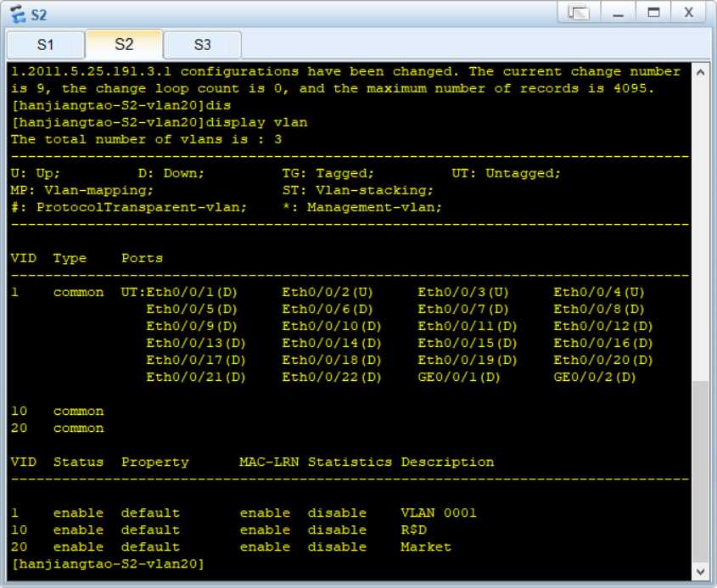Click '#: ProtocolTransparent-vlan;' legend text
The height and width of the screenshot is (588, 717).
[128, 208]
